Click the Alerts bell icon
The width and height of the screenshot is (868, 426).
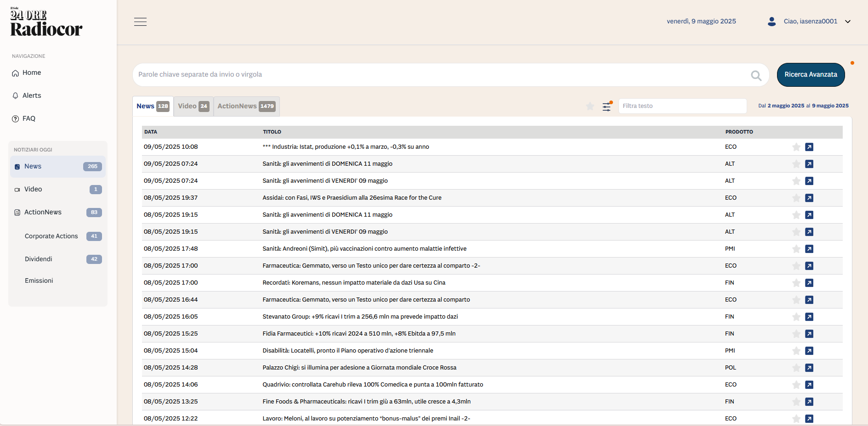click(x=16, y=95)
